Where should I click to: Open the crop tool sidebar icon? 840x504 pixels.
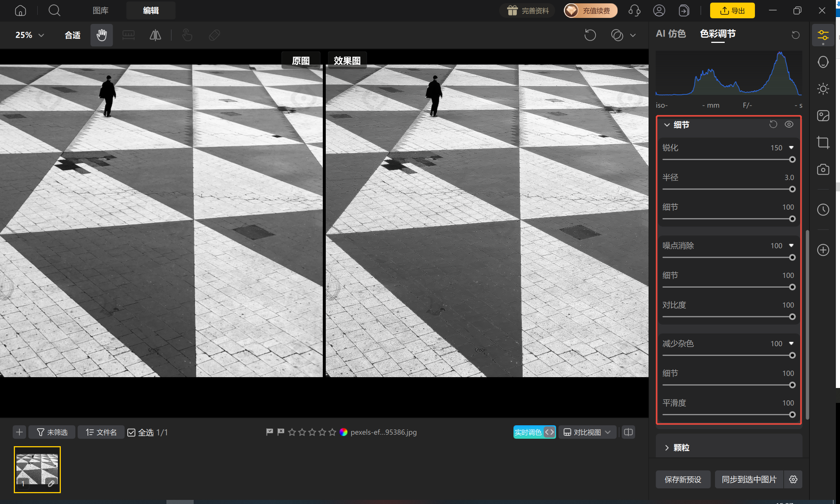(x=823, y=143)
